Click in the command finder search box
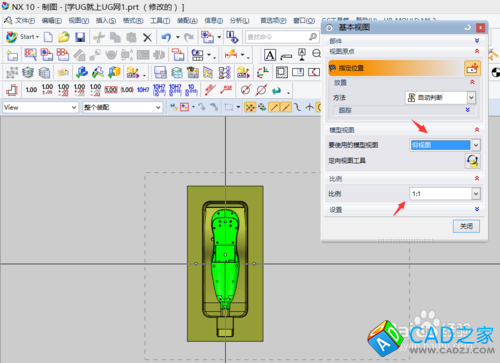The width and height of the screenshot is (500, 363). (277, 37)
